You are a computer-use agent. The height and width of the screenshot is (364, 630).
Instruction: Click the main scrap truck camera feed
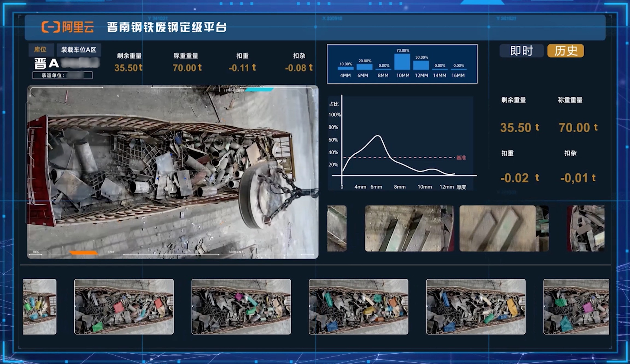(173, 172)
